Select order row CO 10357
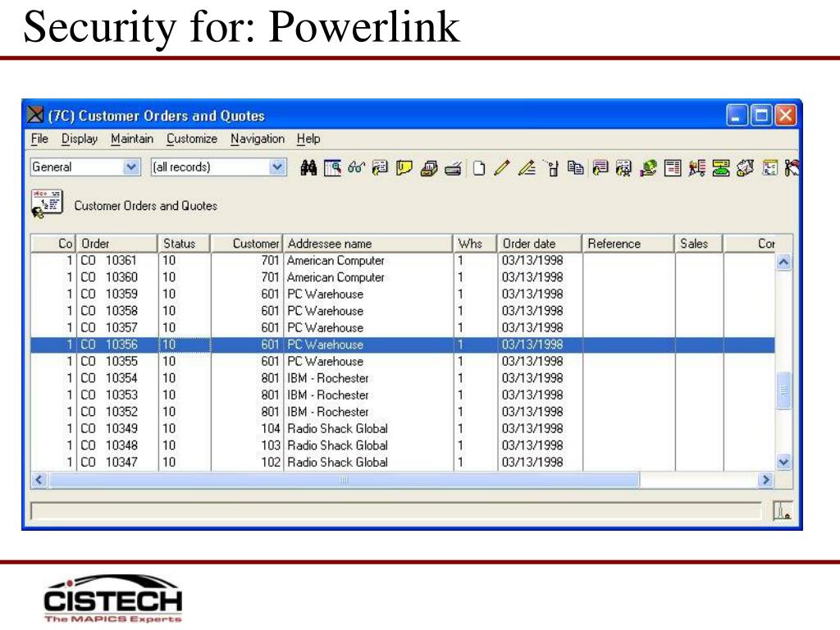Screen dimensions: 840x630 tap(402, 327)
